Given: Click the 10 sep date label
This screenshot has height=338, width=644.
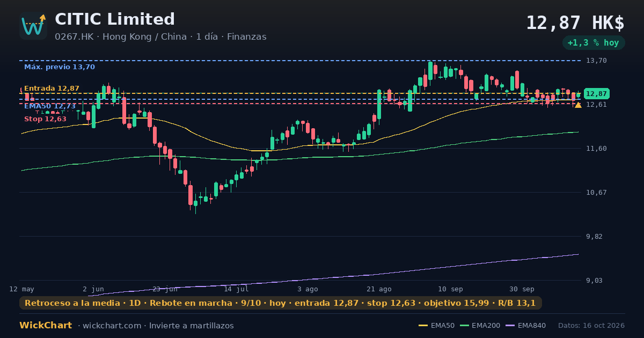Looking at the screenshot, I should pos(450,289).
